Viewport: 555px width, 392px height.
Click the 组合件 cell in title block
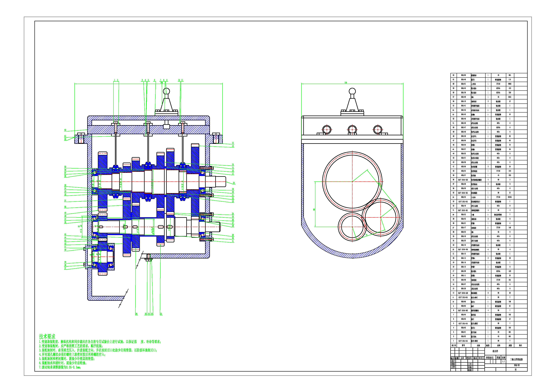coord(495,351)
